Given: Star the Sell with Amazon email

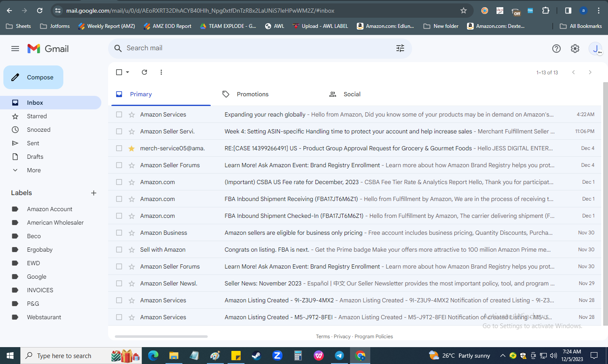Looking at the screenshot, I should click(132, 250).
